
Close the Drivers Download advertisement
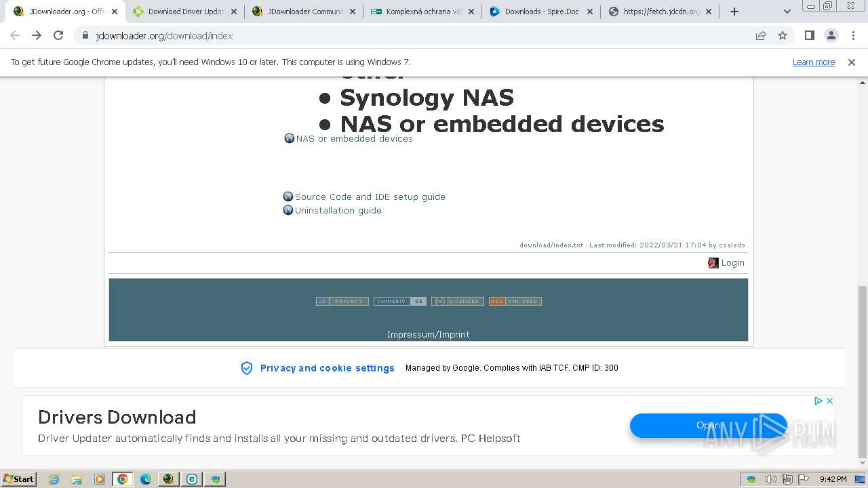[829, 401]
